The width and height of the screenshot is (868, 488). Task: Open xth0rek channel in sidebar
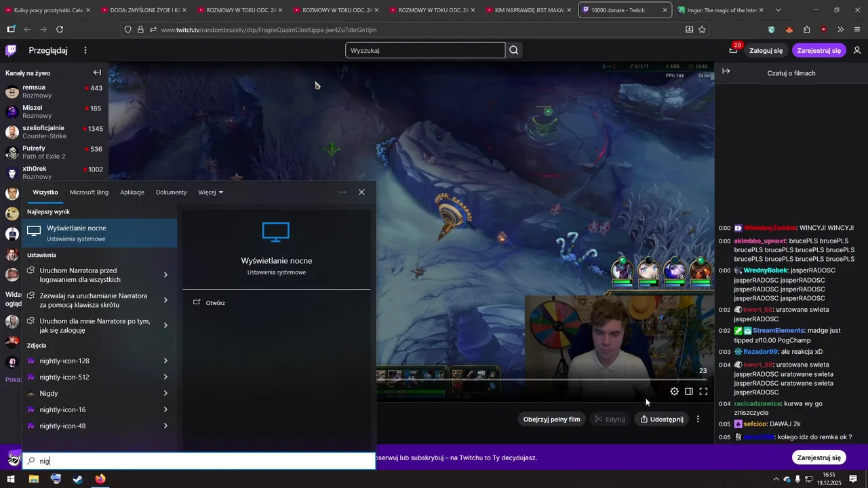click(54, 173)
